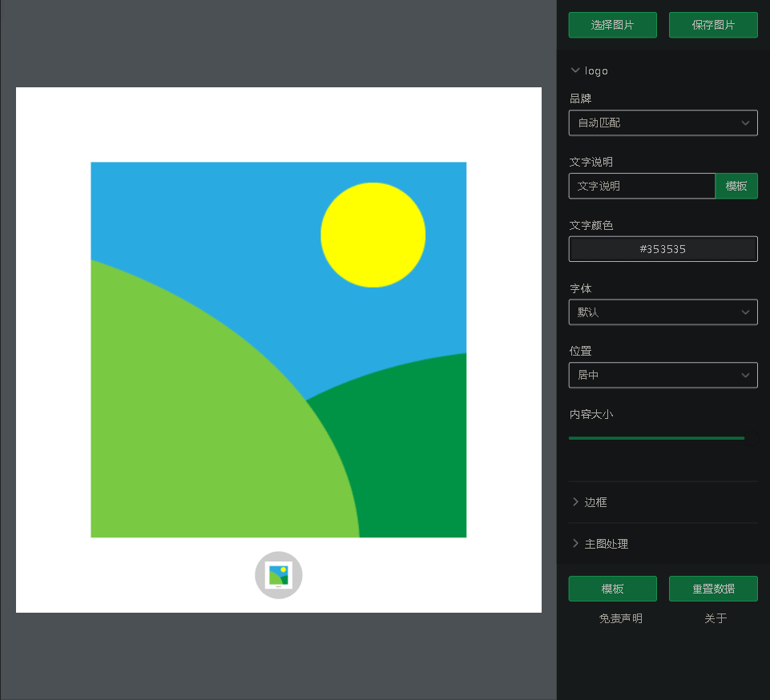Open the 位置 dropdown set to 居中
770x700 pixels.
pos(663,375)
